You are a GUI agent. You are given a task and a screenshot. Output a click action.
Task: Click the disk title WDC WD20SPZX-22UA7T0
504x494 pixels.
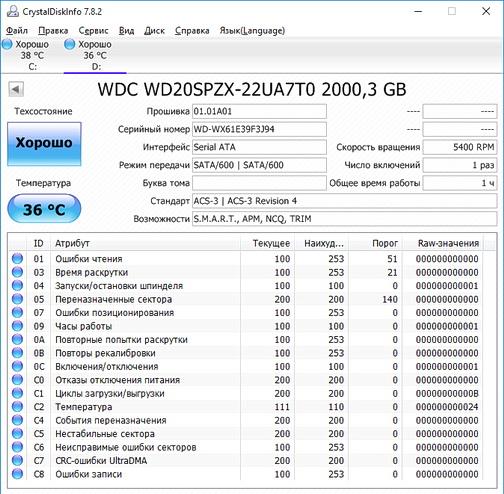tap(252, 89)
